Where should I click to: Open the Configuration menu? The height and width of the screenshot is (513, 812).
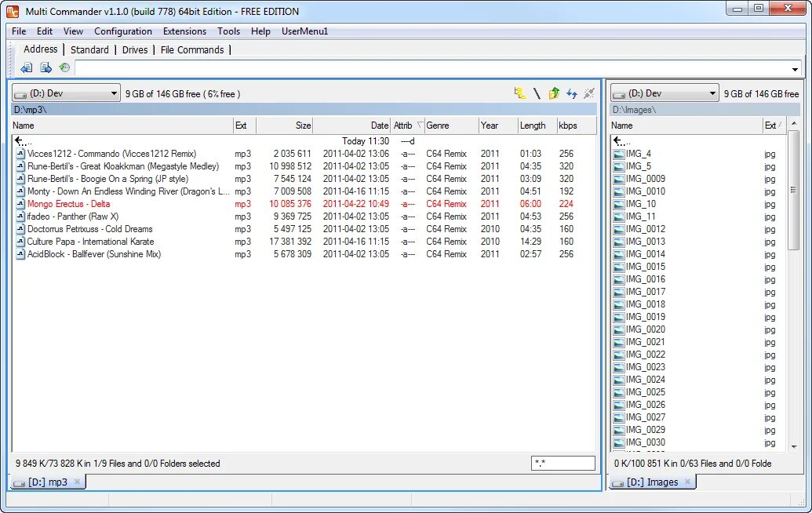(123, 31)
